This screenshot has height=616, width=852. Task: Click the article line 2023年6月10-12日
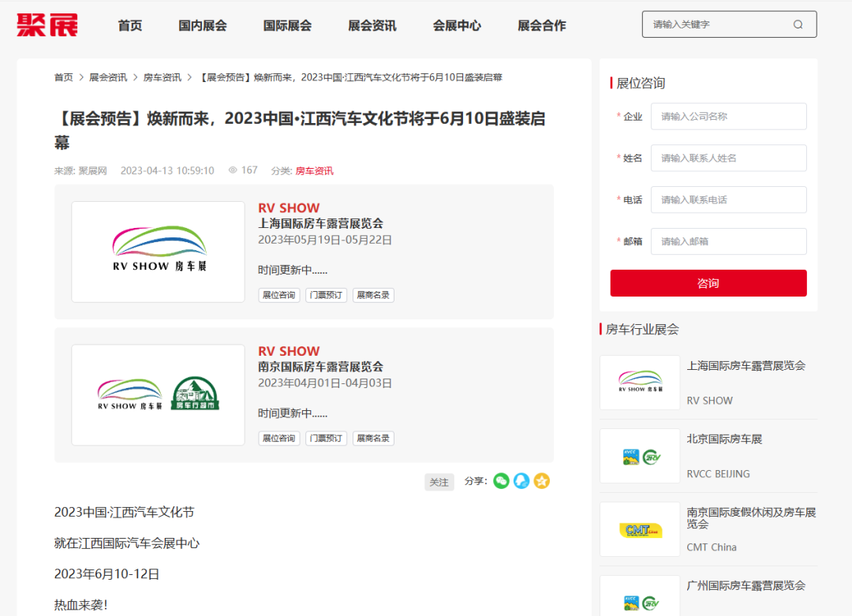[x=106, y=574]
